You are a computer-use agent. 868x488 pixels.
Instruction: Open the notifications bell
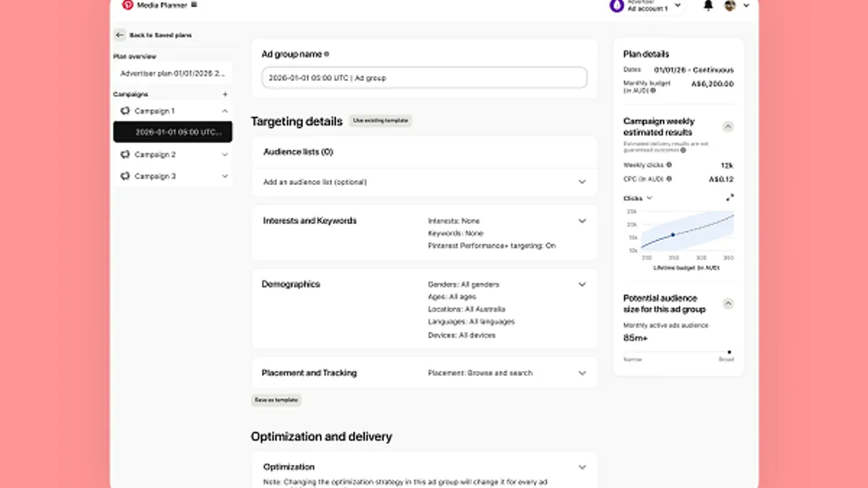[708, 6]
